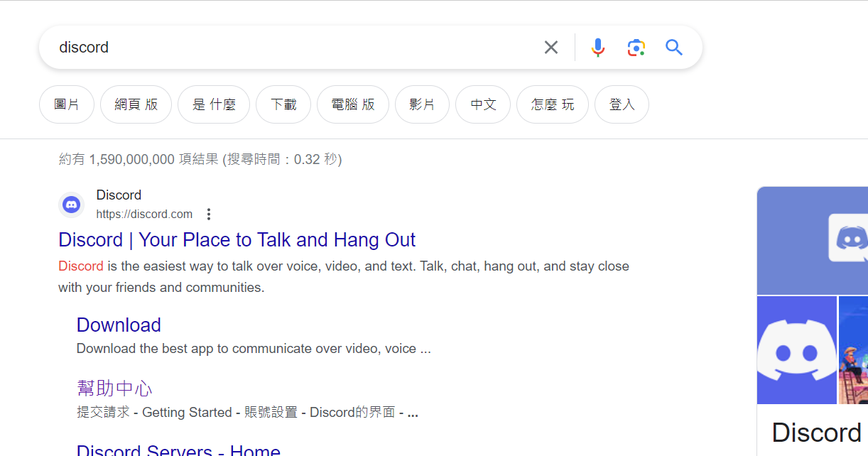Select the 怎麼 玩 filter chip

[553, 104]
